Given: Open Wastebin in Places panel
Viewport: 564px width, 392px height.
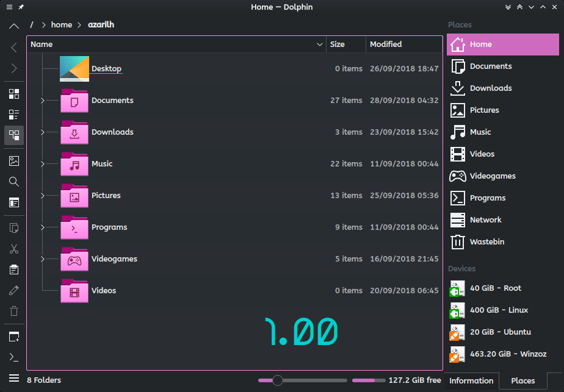Looking at the screenshot, I should [x=503, y=242].
